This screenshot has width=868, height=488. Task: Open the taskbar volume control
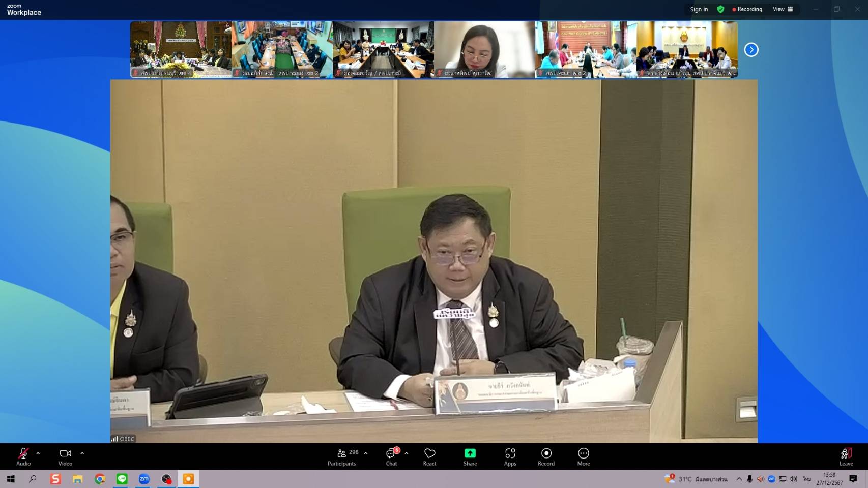792,478
